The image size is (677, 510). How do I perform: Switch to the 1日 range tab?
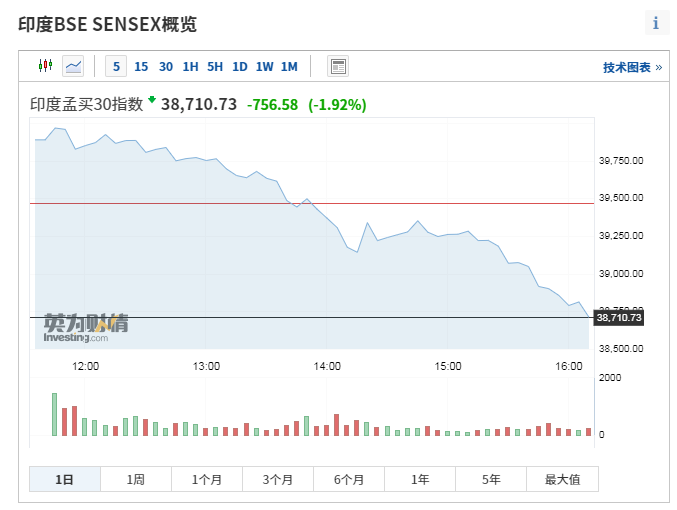65,479
